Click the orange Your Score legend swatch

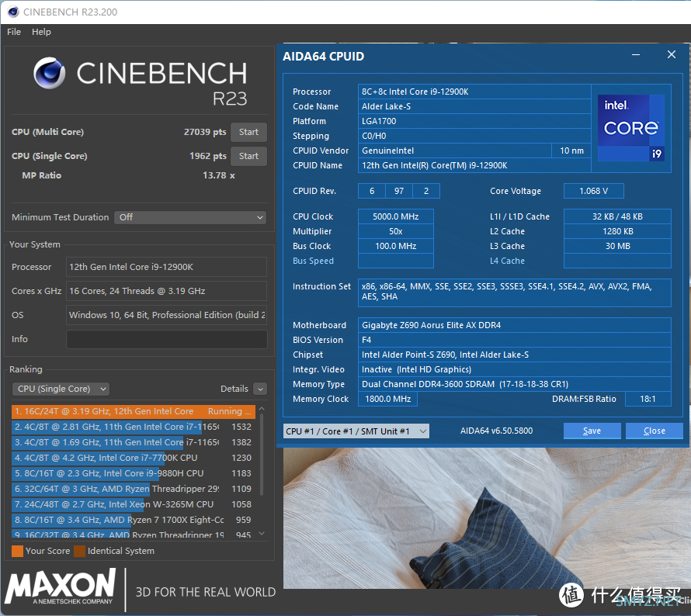click(x=17, y=552)
